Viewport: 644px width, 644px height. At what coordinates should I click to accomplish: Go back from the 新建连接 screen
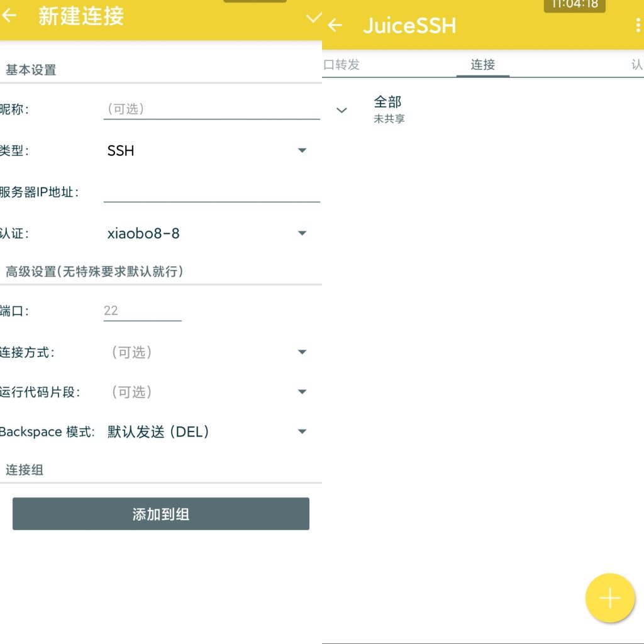click(x=9, y=16)
